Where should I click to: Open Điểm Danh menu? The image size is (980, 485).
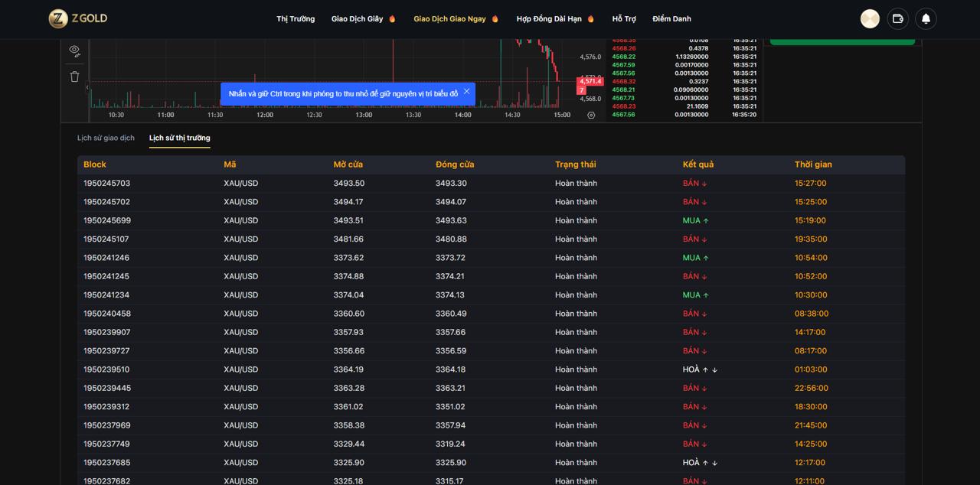671,19
